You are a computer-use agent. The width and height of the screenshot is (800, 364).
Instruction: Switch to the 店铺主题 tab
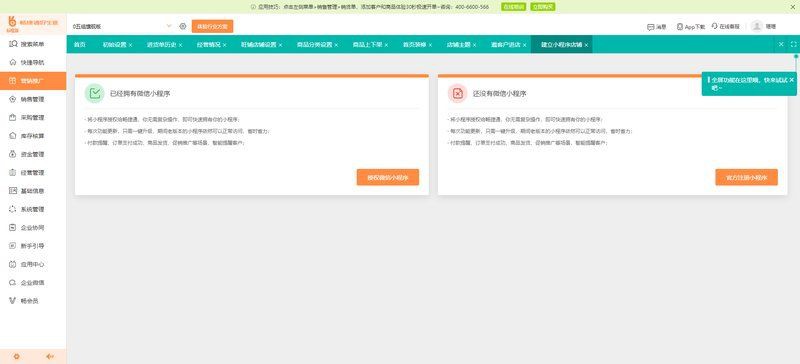click(x=458, y=44)
